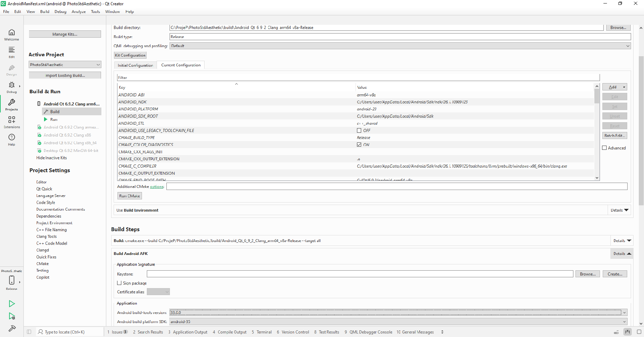Open the File menu
Screen dimensions: 644x337
(x=6, y=12)
